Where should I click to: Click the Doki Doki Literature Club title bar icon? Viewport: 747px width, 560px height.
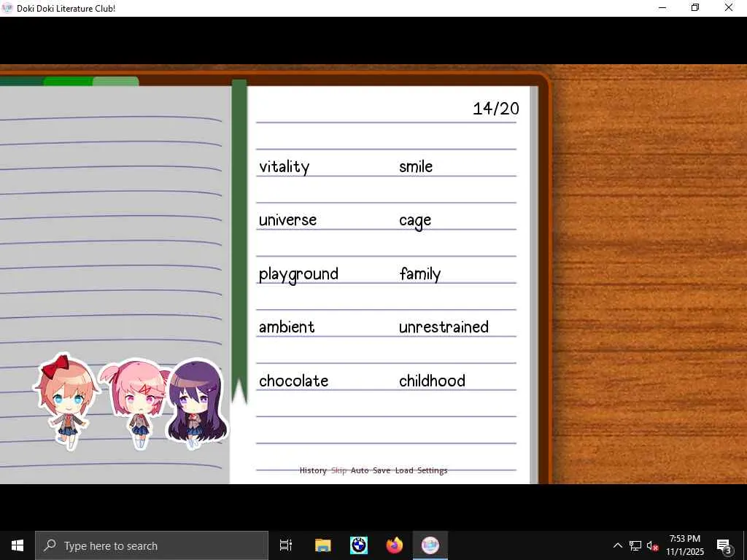[x=7, y=8]
